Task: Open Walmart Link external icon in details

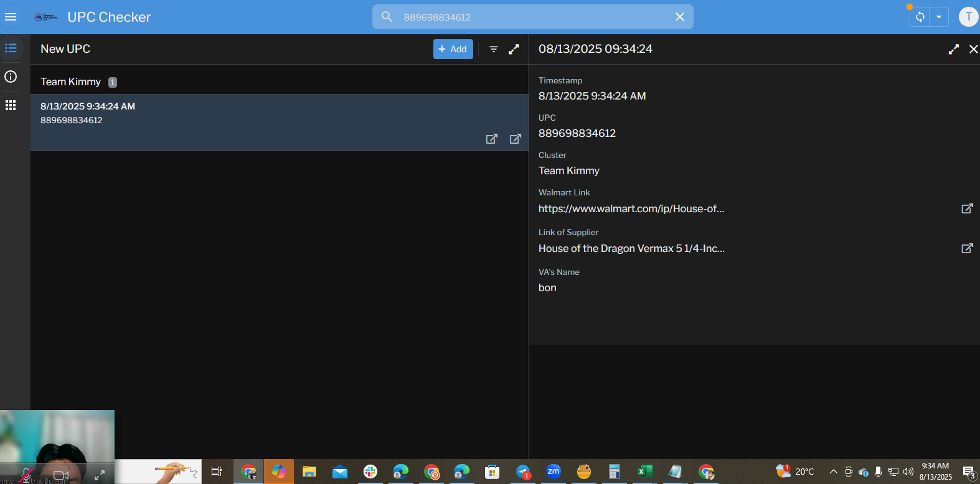Action: click(x=966, y=208)
